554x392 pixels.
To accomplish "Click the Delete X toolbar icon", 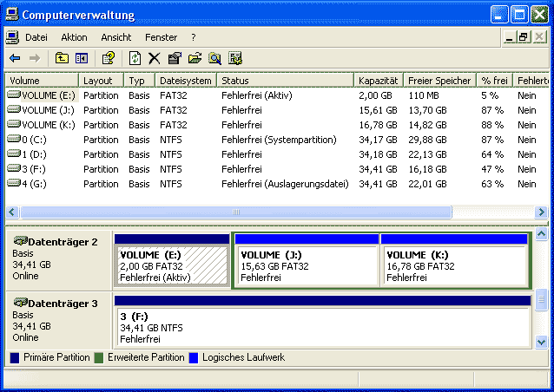I will [x=155, y=58].
